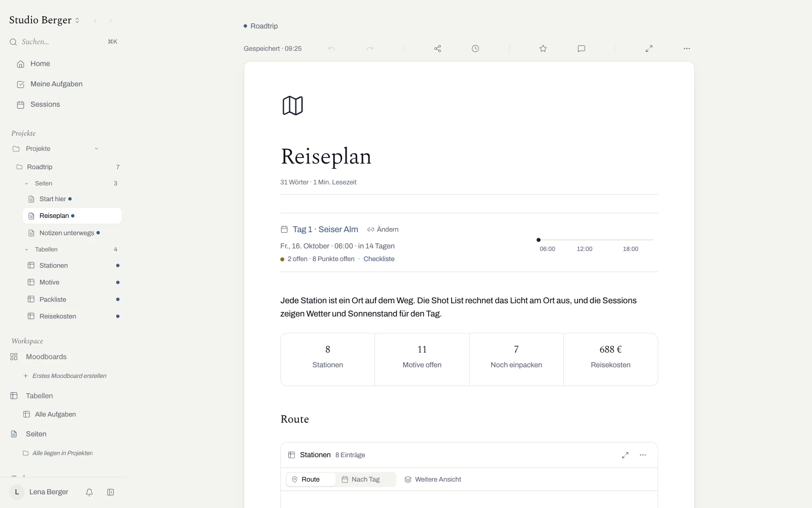Screen dimensions: 812x508
Task: Click the 688 € Reisekosten stat card
Action: [611, 359]
